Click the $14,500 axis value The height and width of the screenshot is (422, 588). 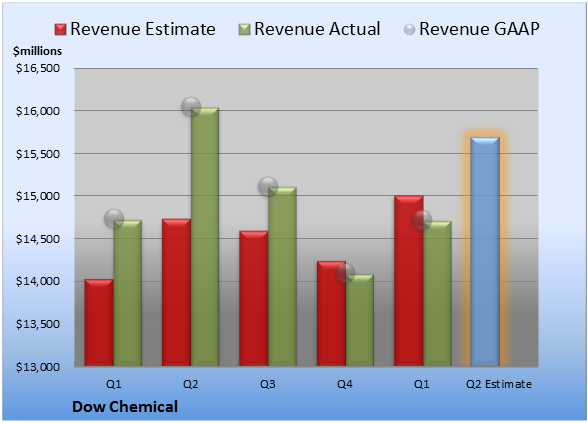point(38,239)
